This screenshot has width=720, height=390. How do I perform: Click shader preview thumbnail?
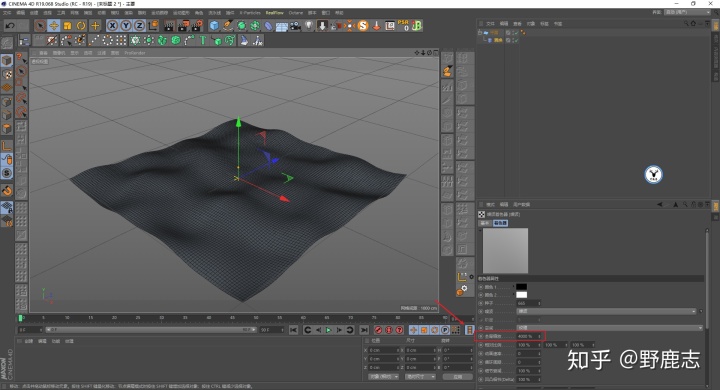point(506,251)
